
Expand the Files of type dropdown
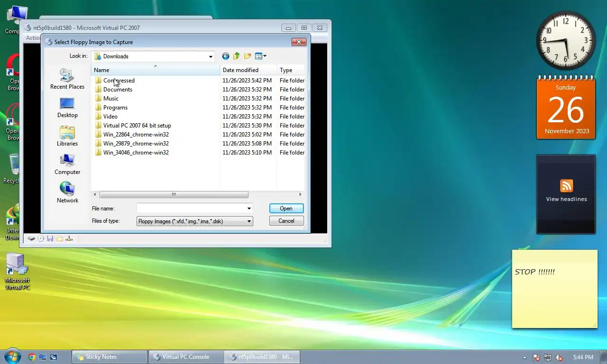(249, 221)
